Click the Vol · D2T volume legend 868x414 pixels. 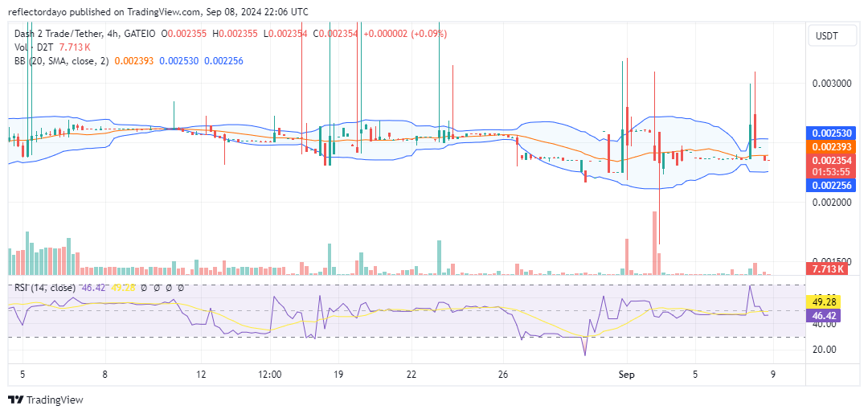[x=35, y=47]
